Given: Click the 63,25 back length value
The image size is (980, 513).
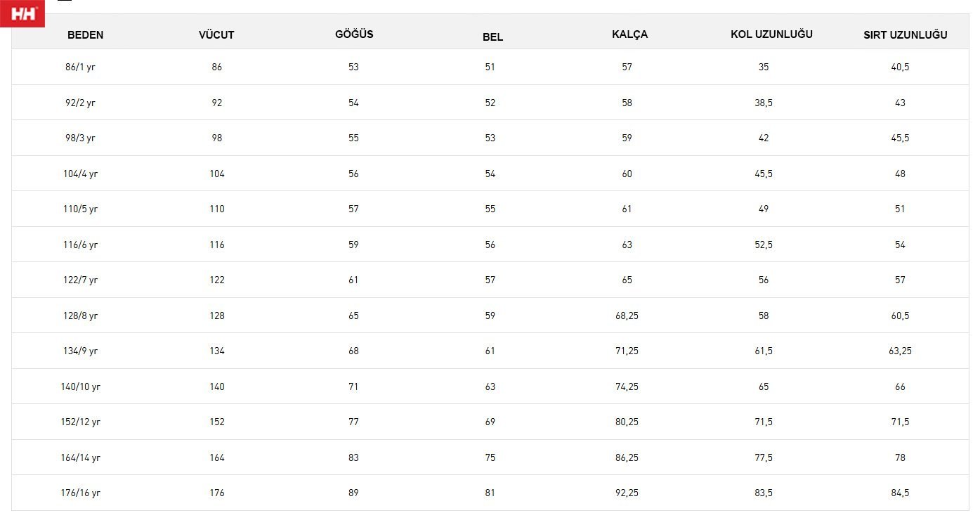Looking at the screenshot, I should click(x=900, y=351).
